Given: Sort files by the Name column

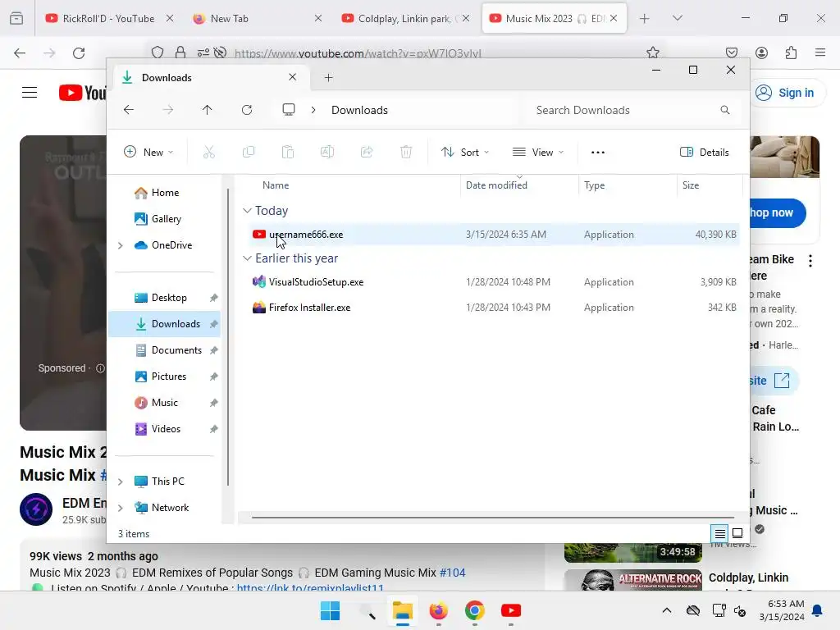Looking at the screenshot, I should tap(276, 185).
